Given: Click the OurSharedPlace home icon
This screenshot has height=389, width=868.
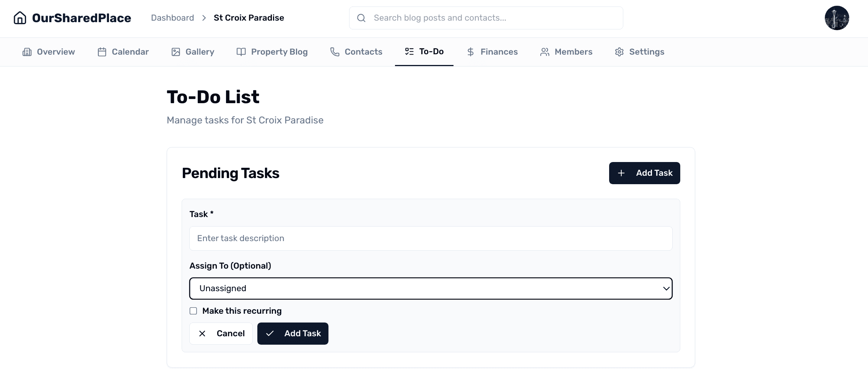Looking at the screenshot, I should [x=20, y=18].
